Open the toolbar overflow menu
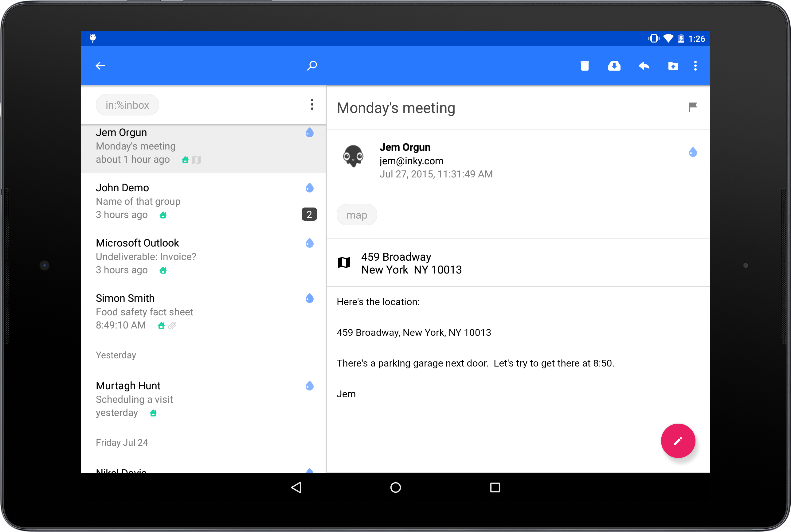This screenshot has height=532, width=791. pos(695,66)
